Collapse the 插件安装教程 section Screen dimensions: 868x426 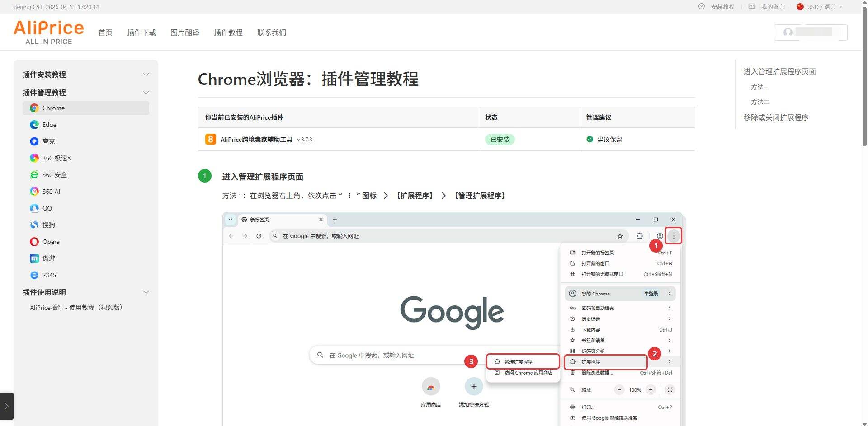pyautogui.click(x=146, y=75)
